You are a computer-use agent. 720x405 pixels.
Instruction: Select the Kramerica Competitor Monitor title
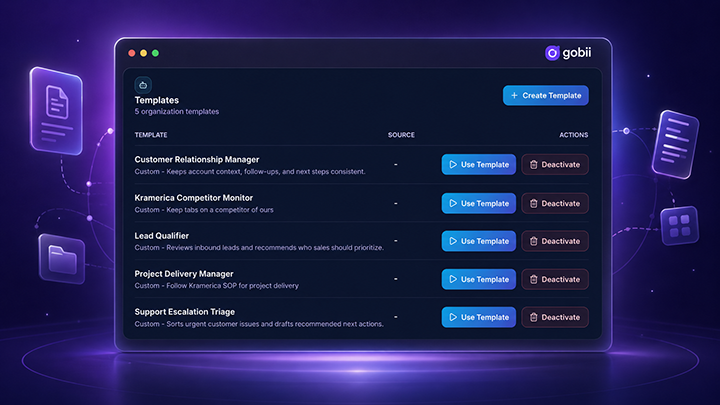pos(193,198)
